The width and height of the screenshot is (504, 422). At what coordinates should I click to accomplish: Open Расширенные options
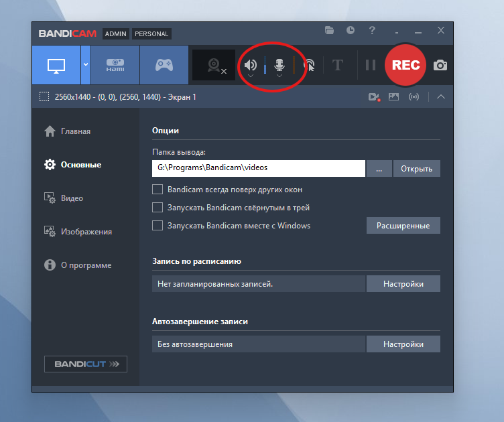[403, 226]
